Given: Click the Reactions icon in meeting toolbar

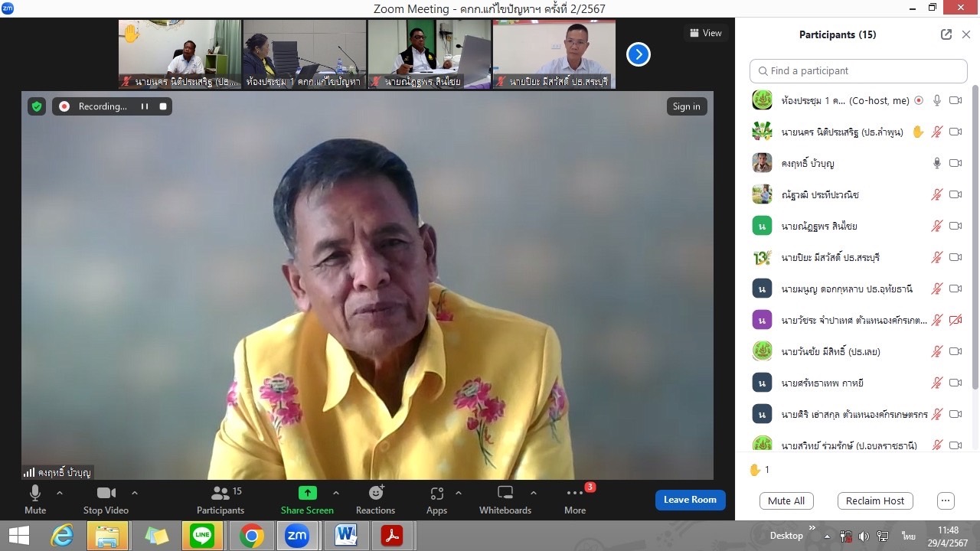Looking at the screenshot, I should coord(375,494).
